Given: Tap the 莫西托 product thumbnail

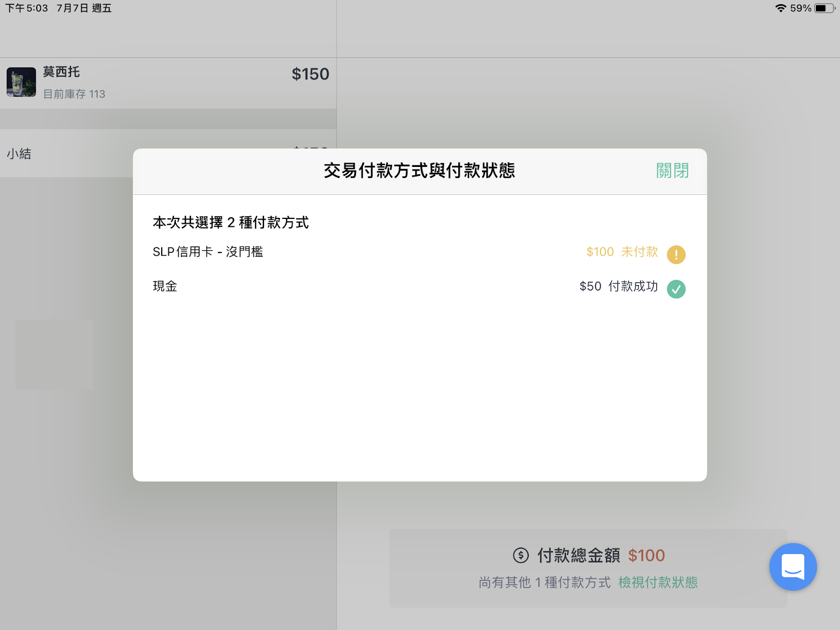Looking at the screenshot, I should pos(22,82).
